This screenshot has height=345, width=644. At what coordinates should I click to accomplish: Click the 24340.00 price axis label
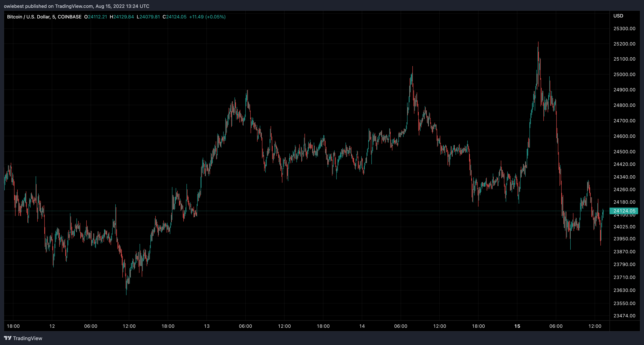pyautogui.click(x=624, y=177)
